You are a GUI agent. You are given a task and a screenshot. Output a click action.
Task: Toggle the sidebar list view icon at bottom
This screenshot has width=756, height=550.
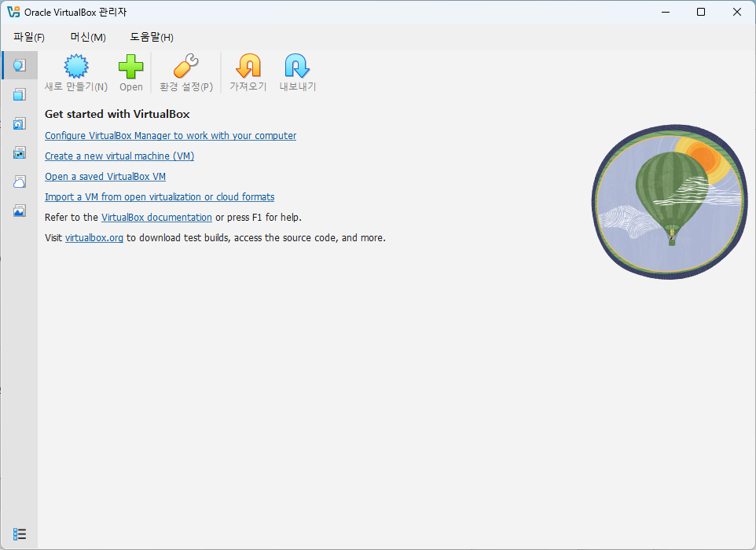(20, 534)
